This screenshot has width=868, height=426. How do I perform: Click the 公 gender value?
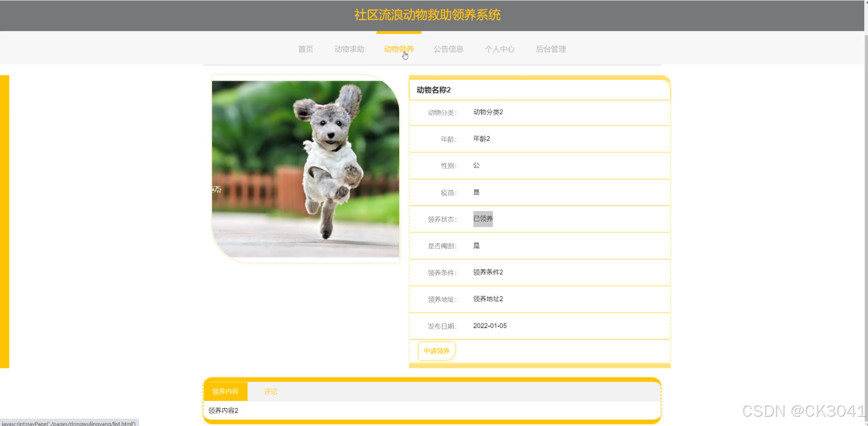[476, 166]
